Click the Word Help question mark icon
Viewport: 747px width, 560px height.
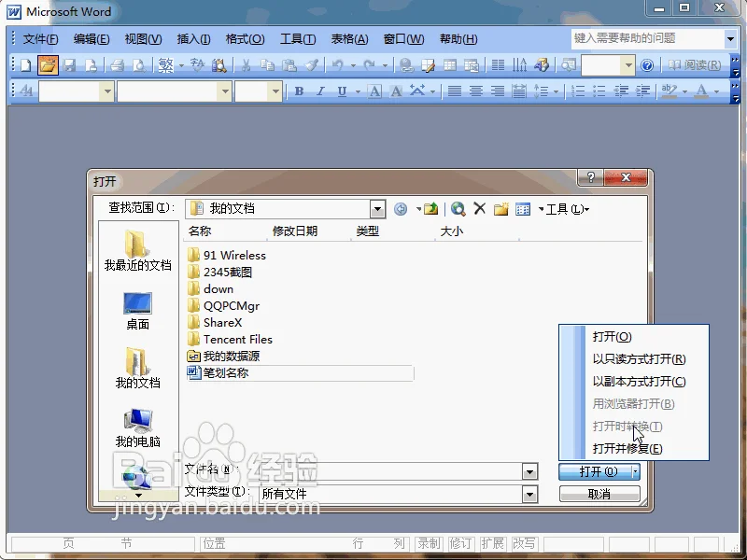[647, 64]
